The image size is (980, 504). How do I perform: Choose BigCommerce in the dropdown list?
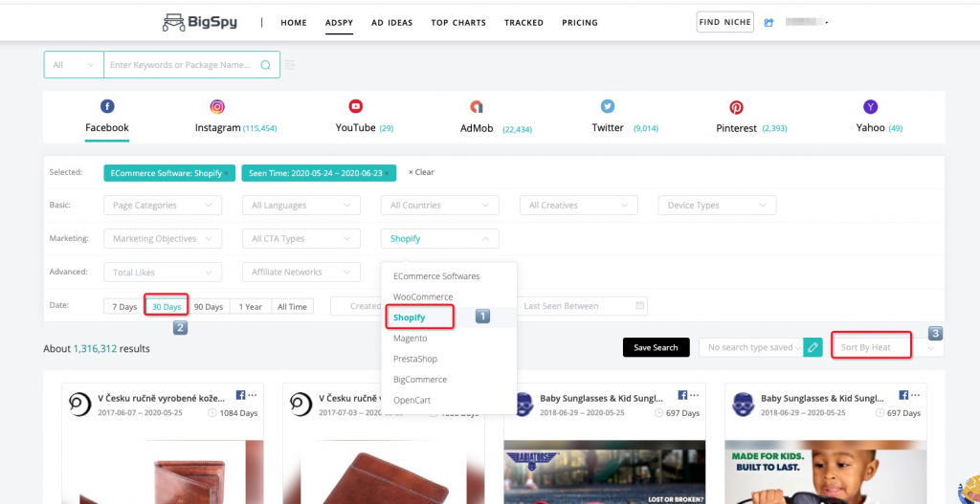point(449,380)
